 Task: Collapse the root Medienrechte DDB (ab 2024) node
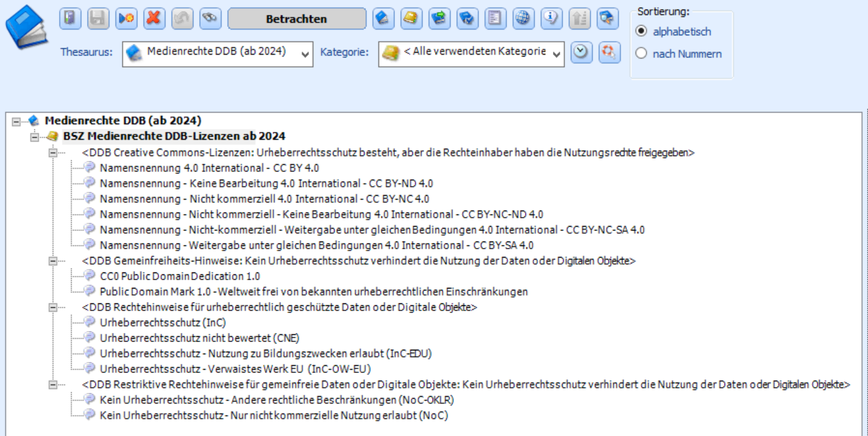(16, 120)
